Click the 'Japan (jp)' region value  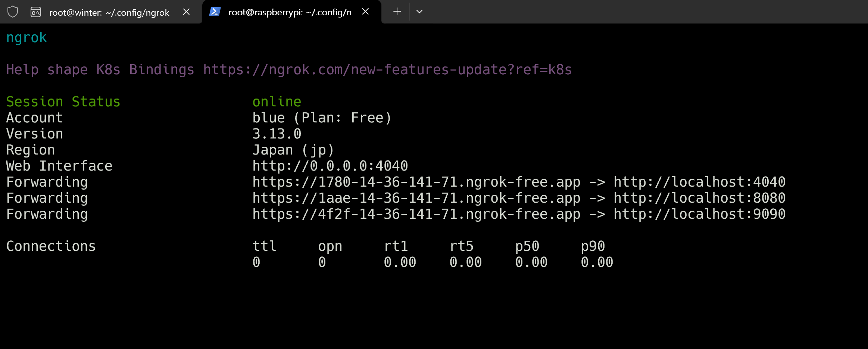pos(293,150)
